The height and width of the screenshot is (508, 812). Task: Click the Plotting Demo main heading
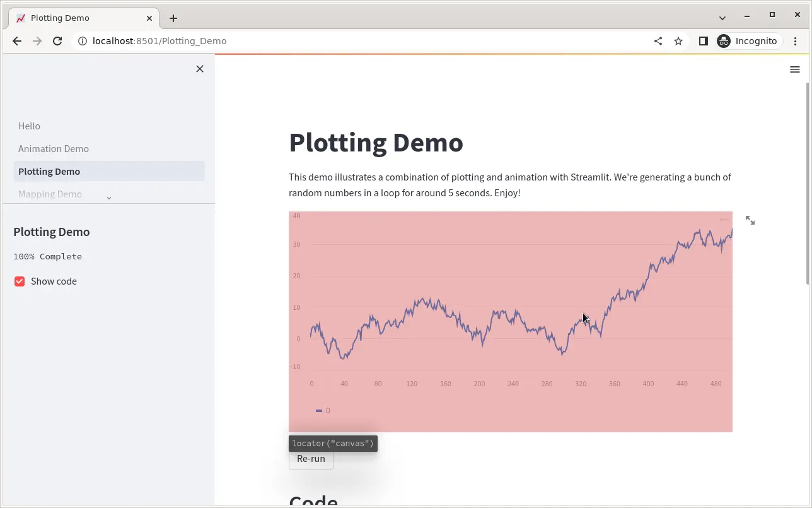(x=376, y=143)
